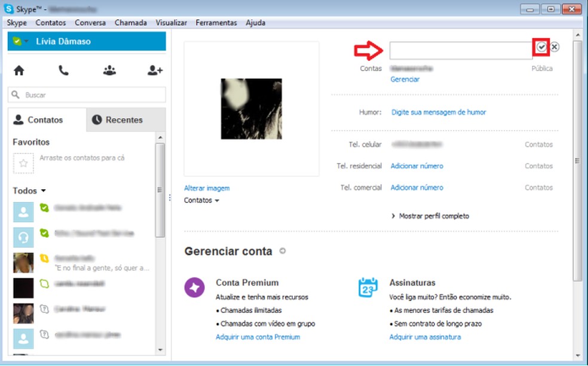Select the first contact with default avatar
This screenshot has width=588, height=366.
tap(23, 212)
